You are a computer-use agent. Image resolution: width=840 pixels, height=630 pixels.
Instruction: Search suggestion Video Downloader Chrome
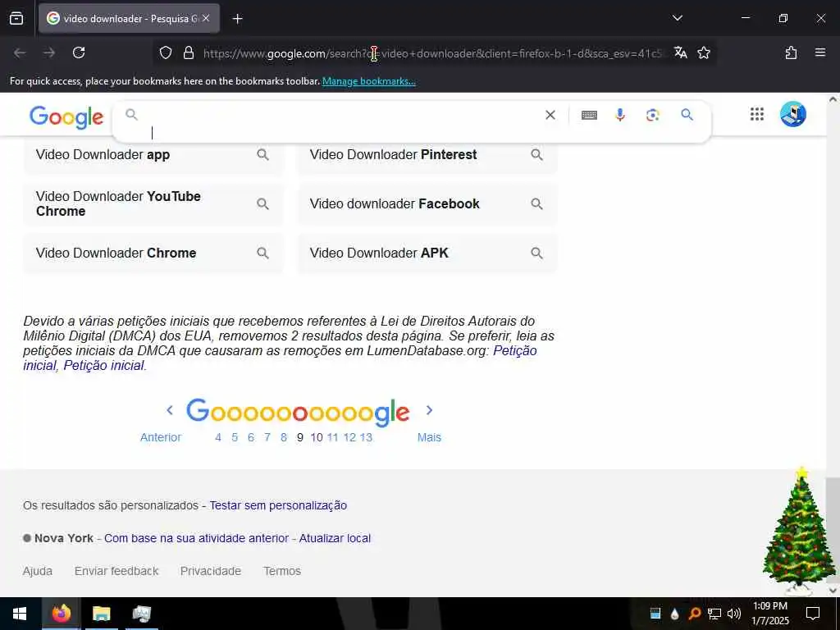(153, 253)
